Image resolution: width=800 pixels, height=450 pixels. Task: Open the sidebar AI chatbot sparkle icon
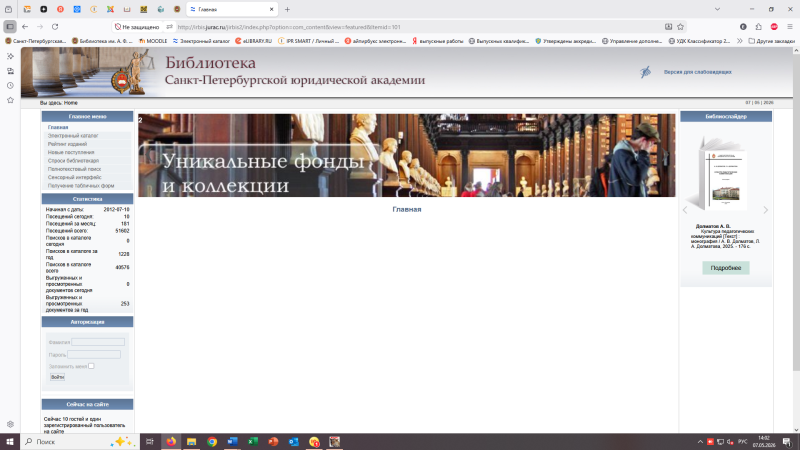10,56
